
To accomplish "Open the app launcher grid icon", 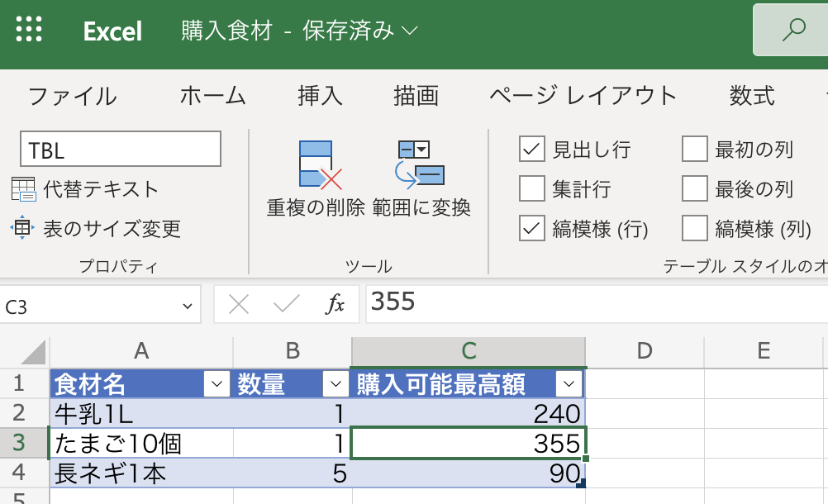I will [x=29, y=28].
